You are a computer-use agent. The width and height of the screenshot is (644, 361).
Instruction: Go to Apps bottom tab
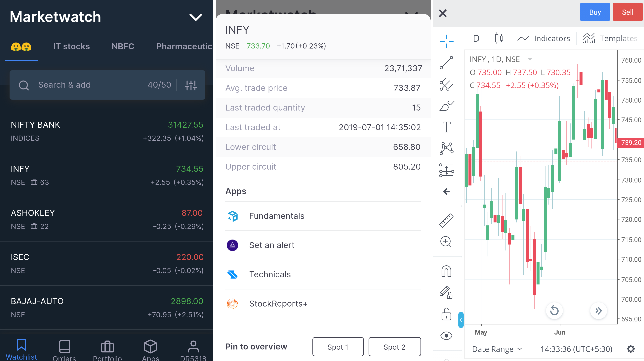coord(150,350)
